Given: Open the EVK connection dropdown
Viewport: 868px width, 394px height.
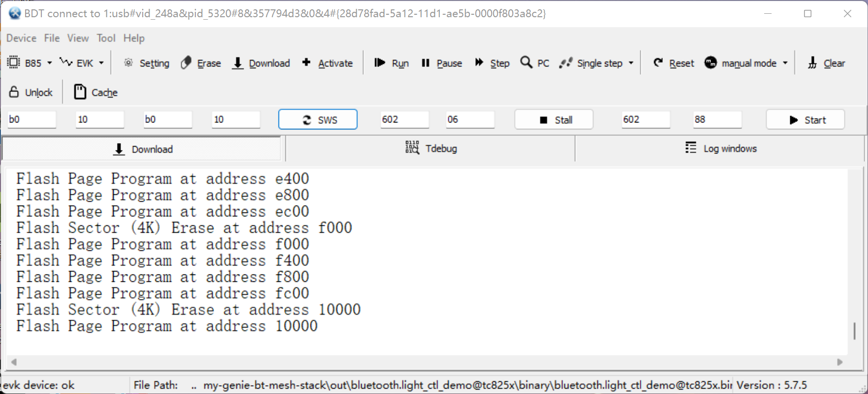Looking at the screenshot, I should coord(101,63).
